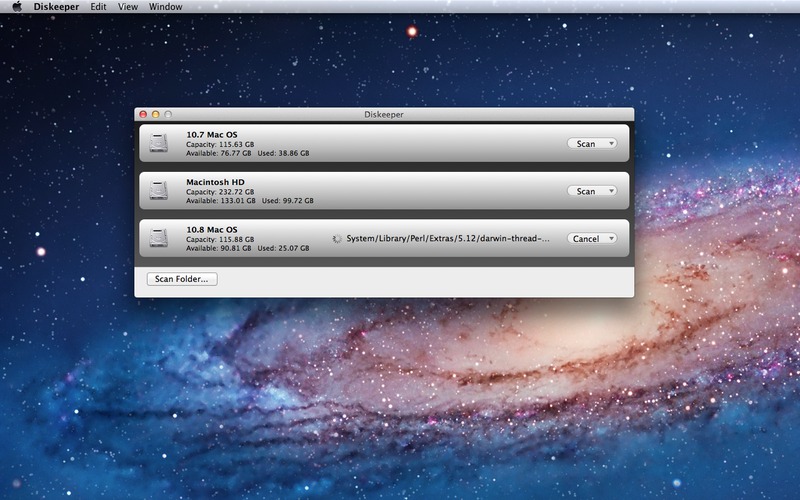The height and width of the screenshot is (500, 800).
Task: Click the scanning progress spinner
Action: pos(337,239)
